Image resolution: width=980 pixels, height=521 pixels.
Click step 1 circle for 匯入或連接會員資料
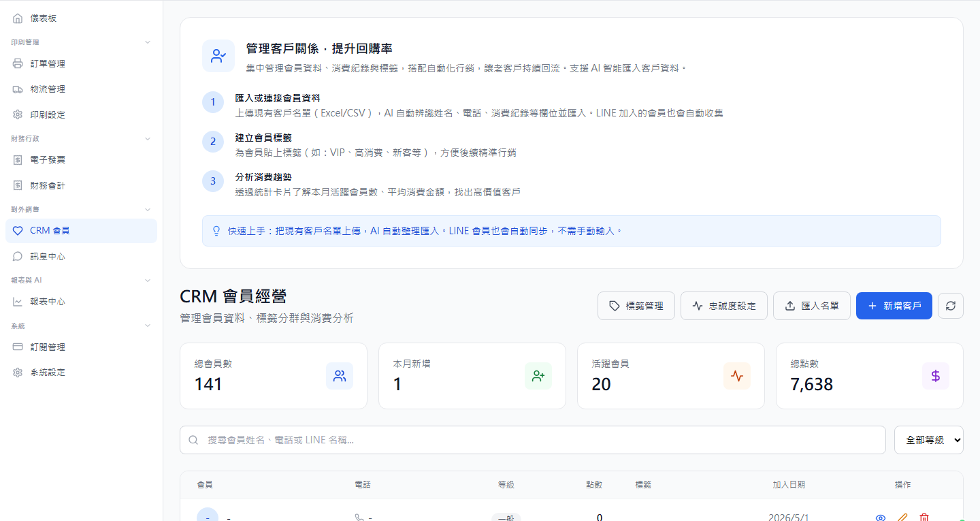click(x=213, y=102)
